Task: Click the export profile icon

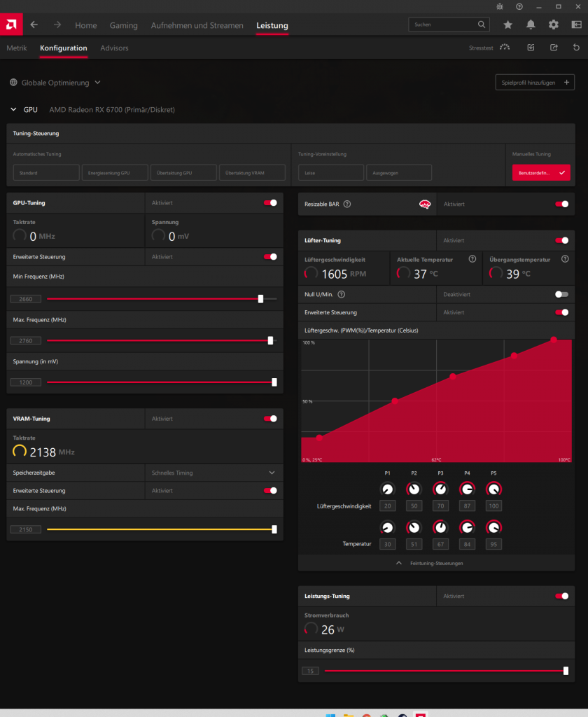Action: coord(554,48)
